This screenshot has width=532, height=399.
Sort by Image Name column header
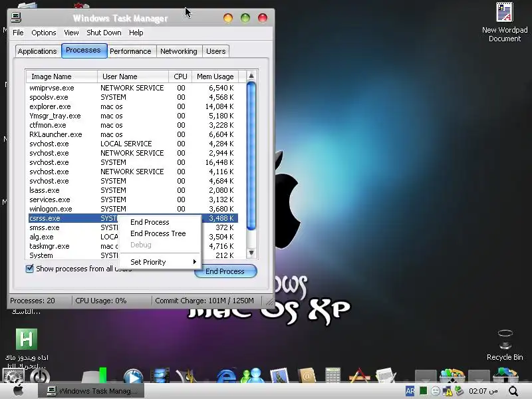click(62, 76)
